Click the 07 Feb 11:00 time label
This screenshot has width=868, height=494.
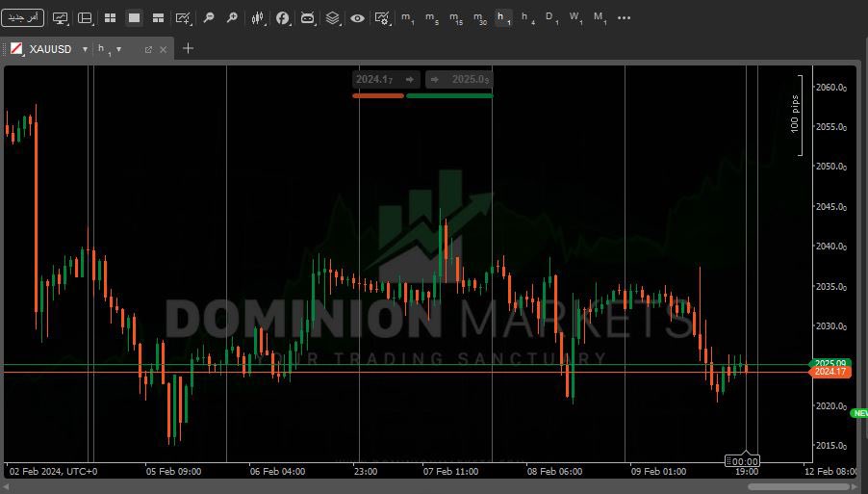[x=450, y=472]
